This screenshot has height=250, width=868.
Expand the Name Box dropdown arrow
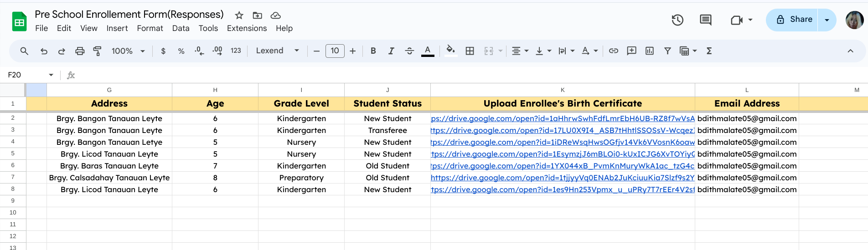click(51, 75)
